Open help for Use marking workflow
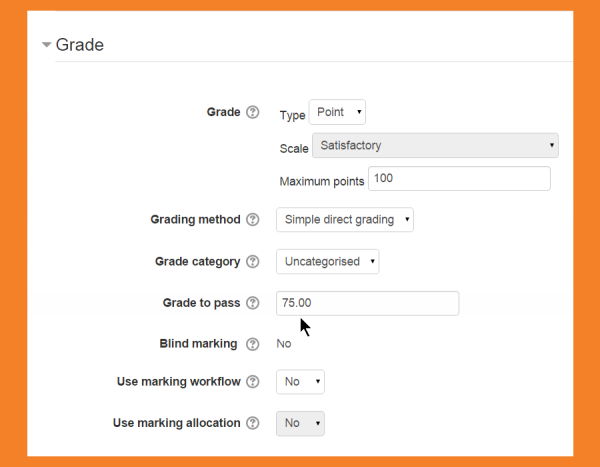This screenshot has width=600, height=467. [253, 381]
